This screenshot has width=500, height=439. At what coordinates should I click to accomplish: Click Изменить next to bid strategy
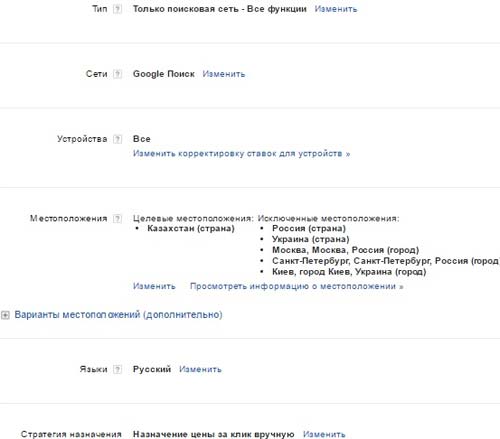[x=324, y=434]
